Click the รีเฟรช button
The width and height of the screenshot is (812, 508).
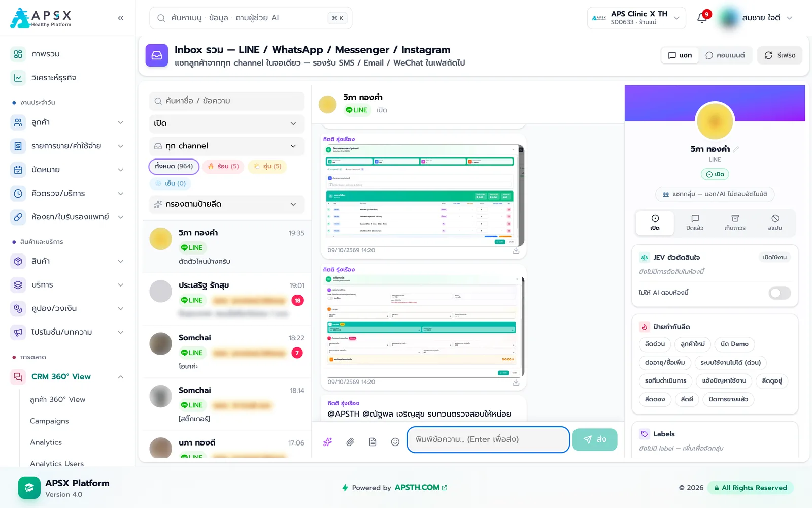tap(780, 55)
